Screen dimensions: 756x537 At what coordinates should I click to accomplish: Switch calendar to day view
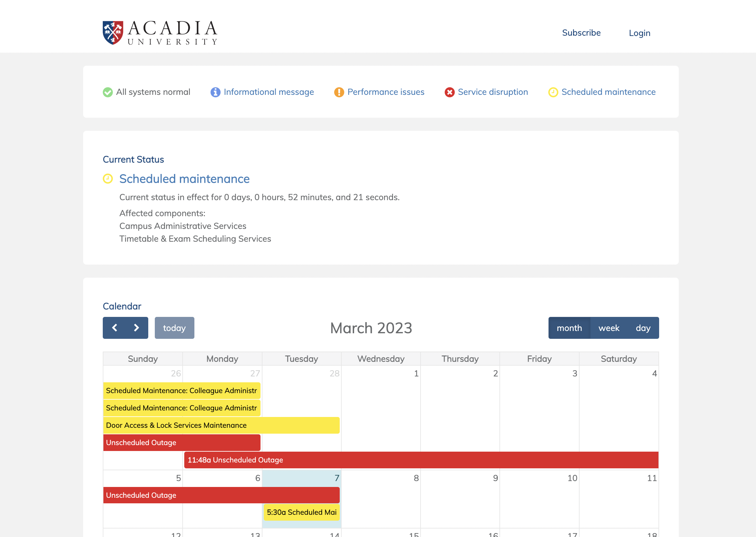[x=643, y=328]
